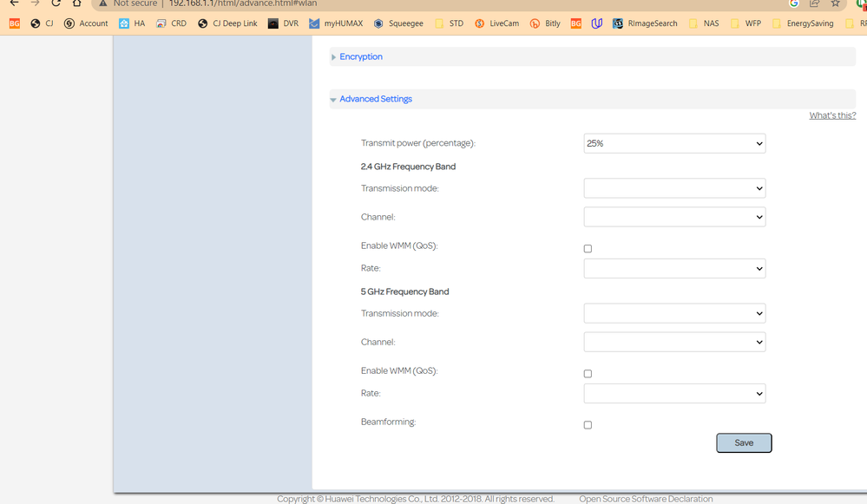867x504 pixels.
Task: Enable WMM (QoS) for the 2.4 GHz band
Action: [x=588, y=248]
